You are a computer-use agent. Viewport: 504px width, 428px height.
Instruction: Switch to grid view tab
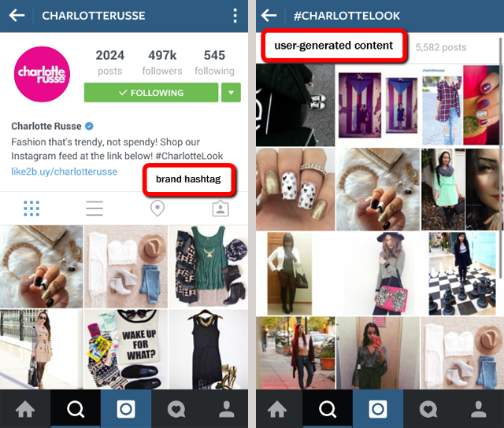pyautogui.click(x=31, y=208)
